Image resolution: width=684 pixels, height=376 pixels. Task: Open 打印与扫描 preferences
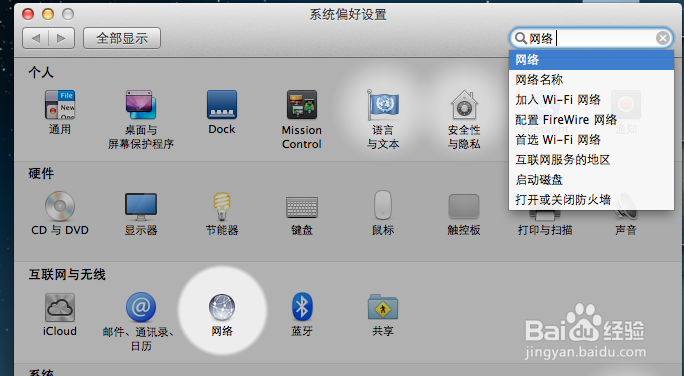[x=545, y=230]
